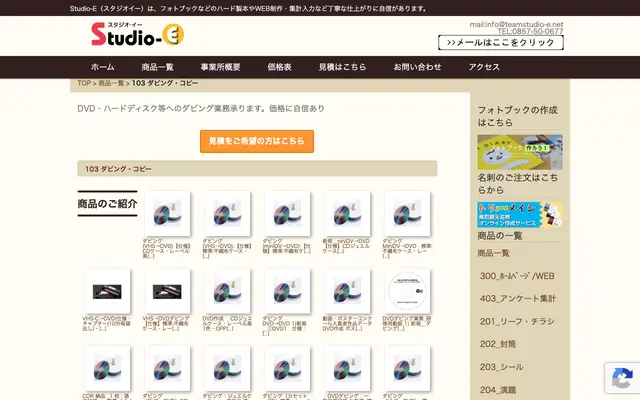Click 商品一覧 in the breadcrumb
The width and height of the screenshot is (640, 400).
pyautogui.click(x=111, y=83)
